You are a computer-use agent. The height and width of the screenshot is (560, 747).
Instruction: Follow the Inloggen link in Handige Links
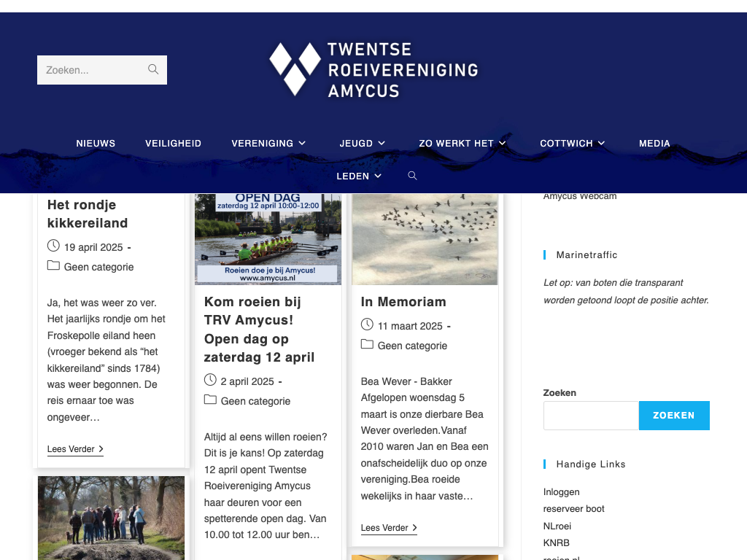tap(561, 491)
